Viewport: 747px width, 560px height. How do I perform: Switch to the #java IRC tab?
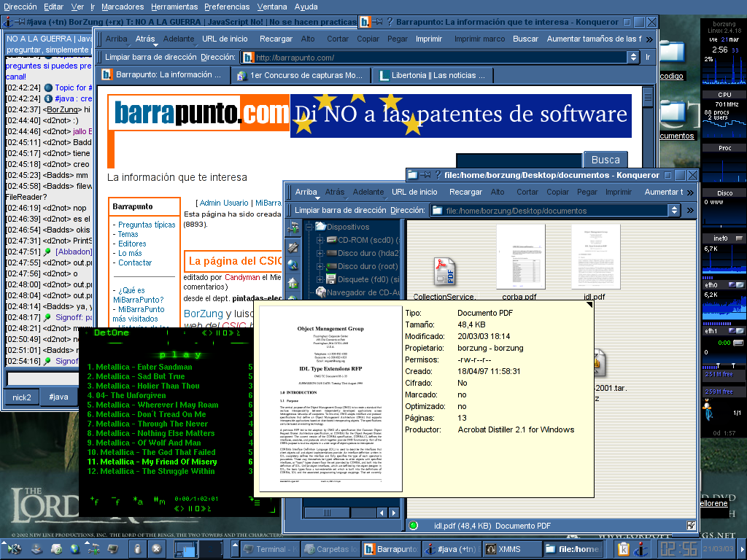[x=58, y=397]
